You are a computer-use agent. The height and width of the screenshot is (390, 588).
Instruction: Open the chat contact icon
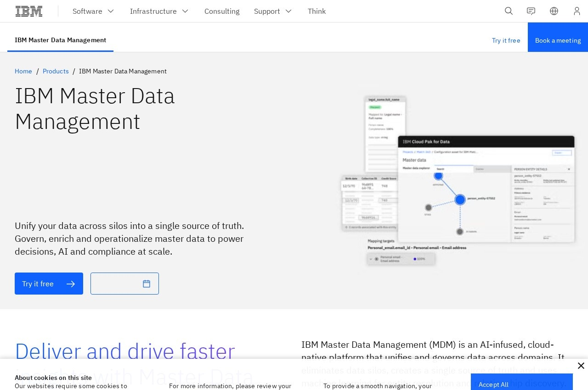pyautogui.click(x=531, y=11)
